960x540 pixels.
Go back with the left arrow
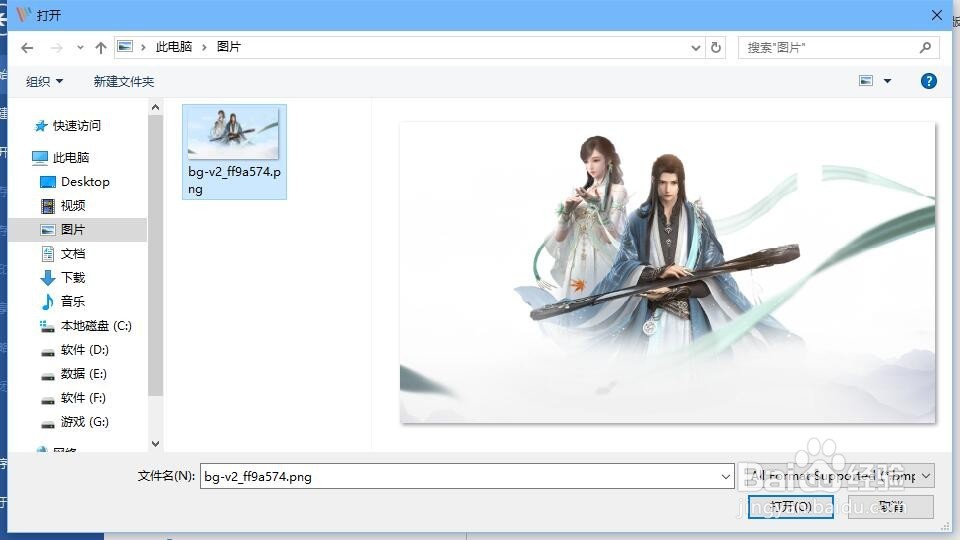(x=27, y=48)
